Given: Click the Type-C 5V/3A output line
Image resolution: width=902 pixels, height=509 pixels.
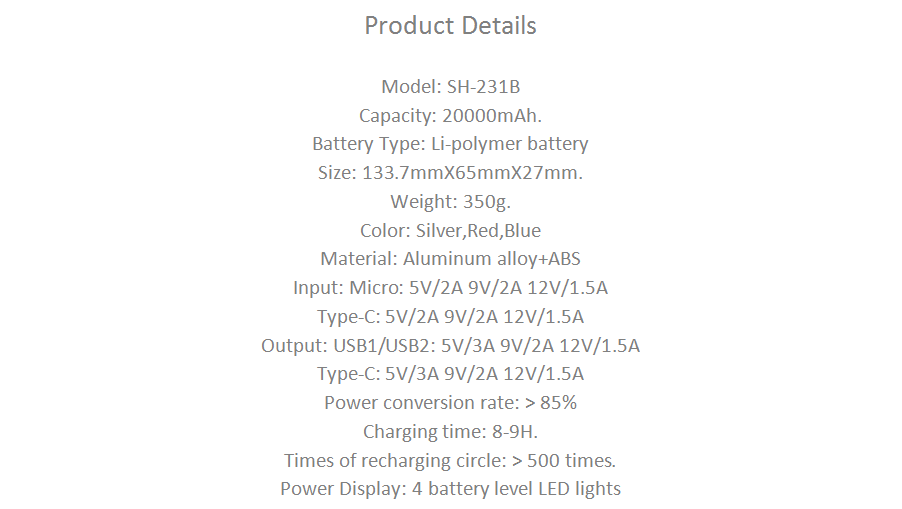Looking at the screenshot, I should pos(450,374).
